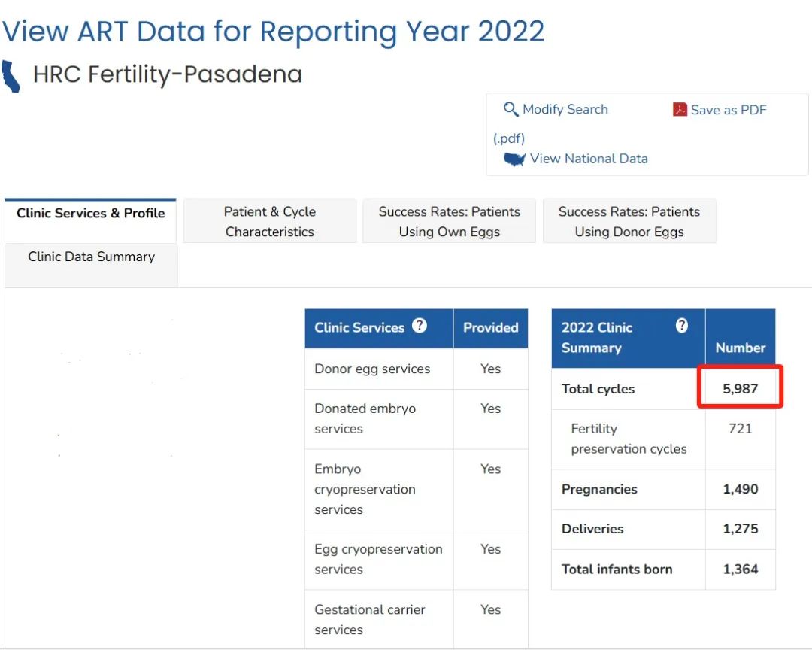Click the 721 value
This screenshot has height=650, width=812.
click(x=740, y=429)
